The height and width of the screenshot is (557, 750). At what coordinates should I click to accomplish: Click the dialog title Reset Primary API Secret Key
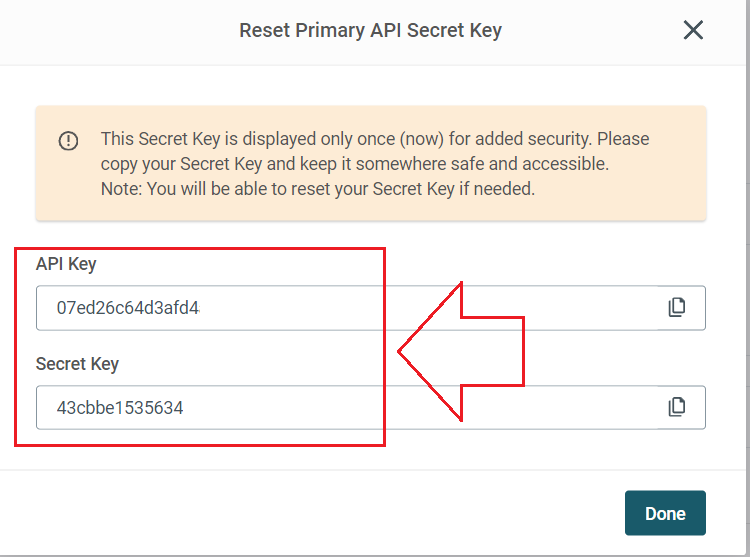(x=370, y=30)
